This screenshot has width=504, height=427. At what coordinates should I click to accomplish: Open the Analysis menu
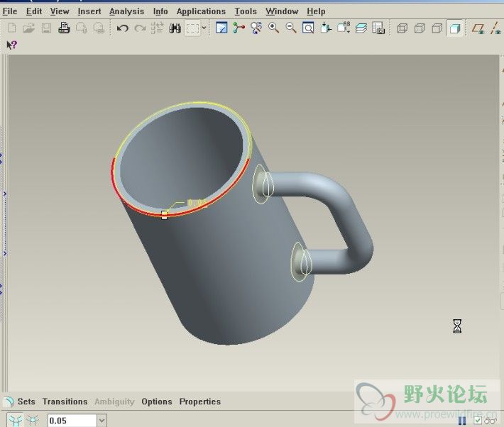[x=126, y=11]
